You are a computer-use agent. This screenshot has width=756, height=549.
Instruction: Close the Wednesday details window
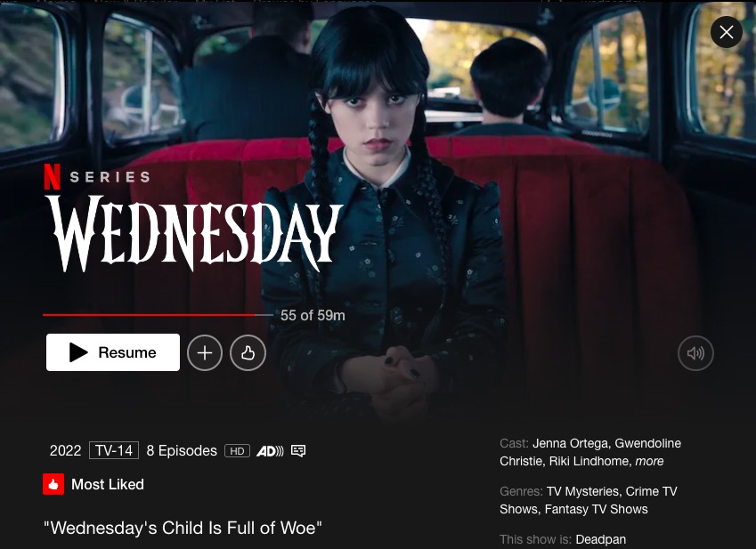(x=726, y=32)
